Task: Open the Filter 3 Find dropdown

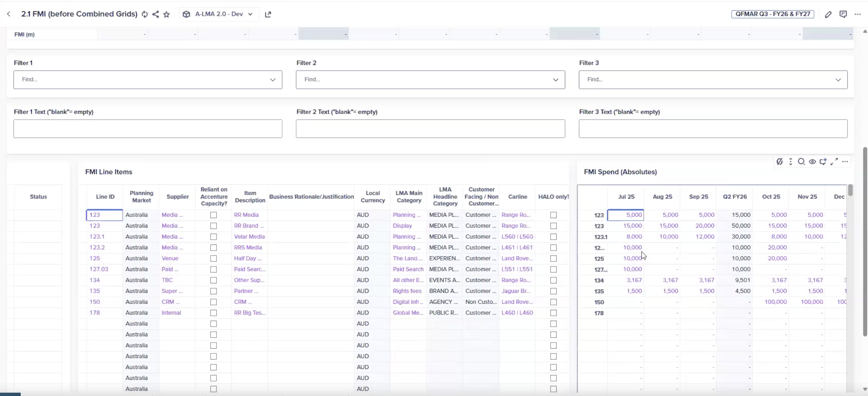Action: [838, 80]
